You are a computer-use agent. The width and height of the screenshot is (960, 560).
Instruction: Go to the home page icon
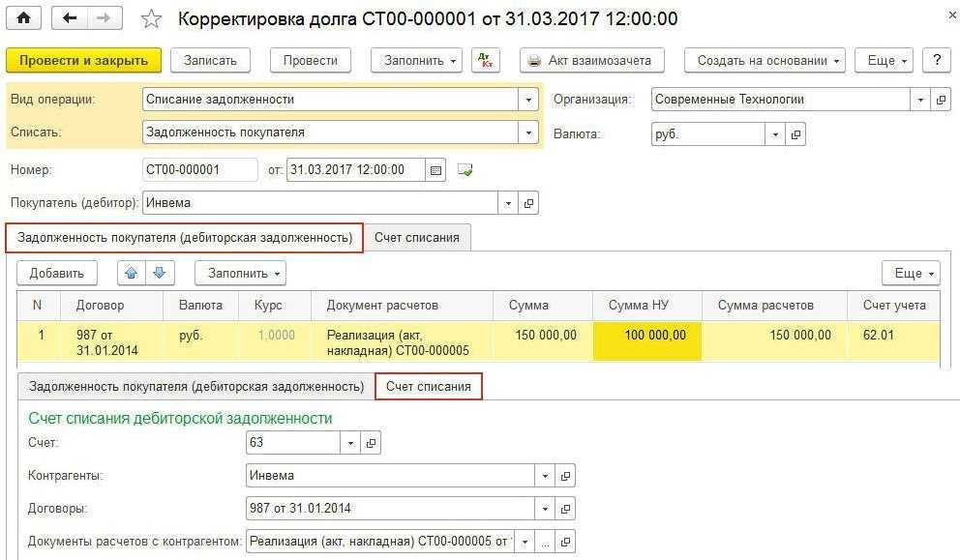click(x=24, y=18)
